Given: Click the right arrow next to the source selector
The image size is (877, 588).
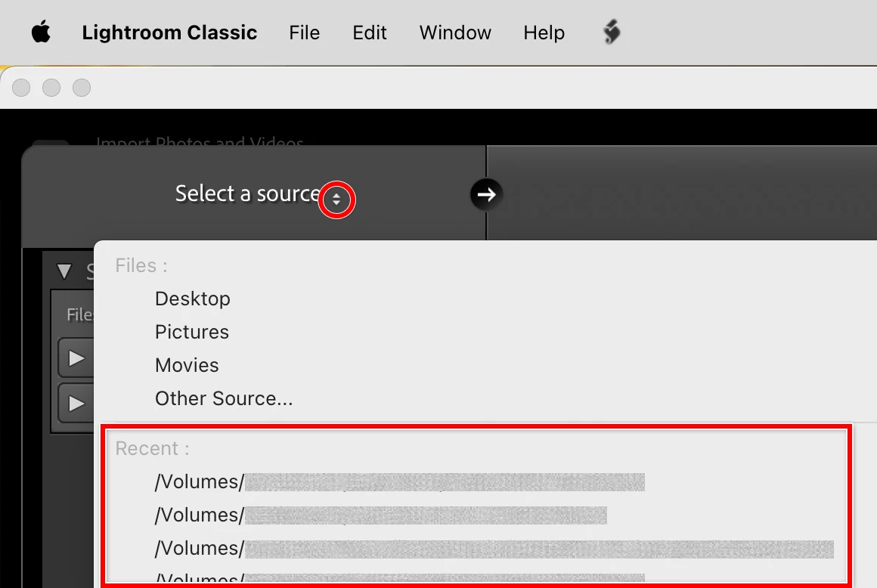Looking at the screenshot, I should (486, 194).
